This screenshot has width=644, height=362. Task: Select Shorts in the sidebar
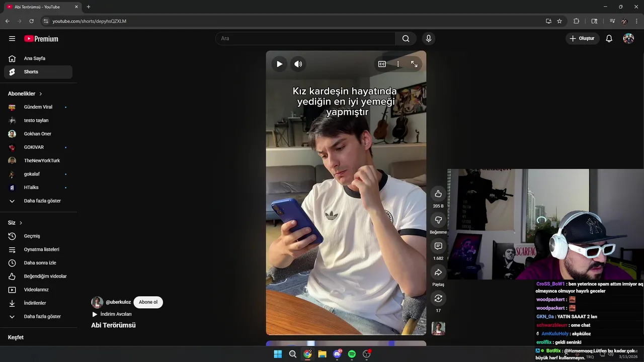(x=38, y=72)
